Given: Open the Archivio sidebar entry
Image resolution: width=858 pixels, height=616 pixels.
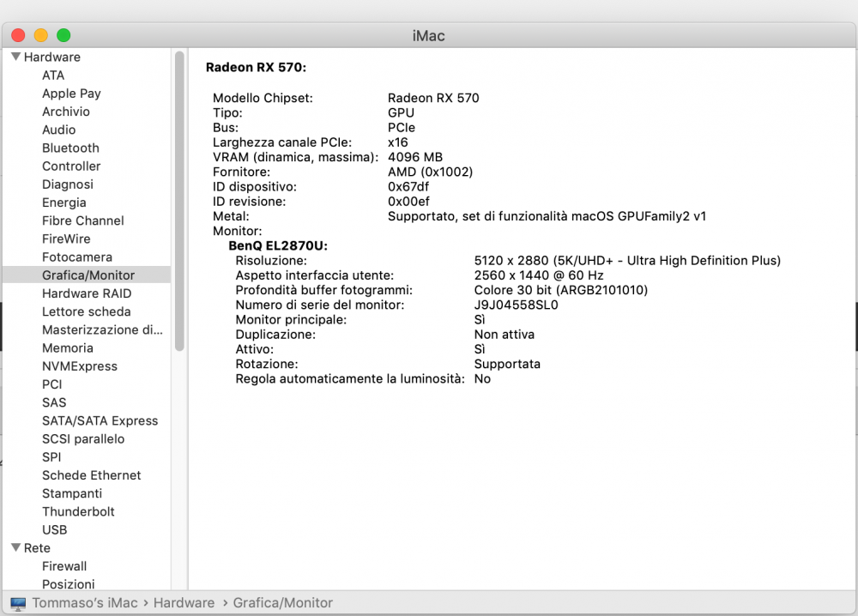Looking at the screenshot, I should pos(66,112).
